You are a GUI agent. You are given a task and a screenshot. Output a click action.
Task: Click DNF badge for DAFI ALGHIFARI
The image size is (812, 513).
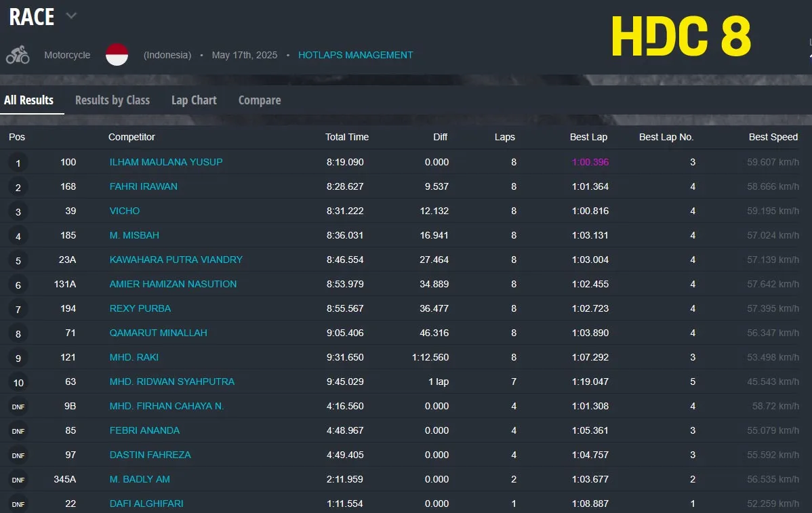pyautogui.click(x=18, y=504)
